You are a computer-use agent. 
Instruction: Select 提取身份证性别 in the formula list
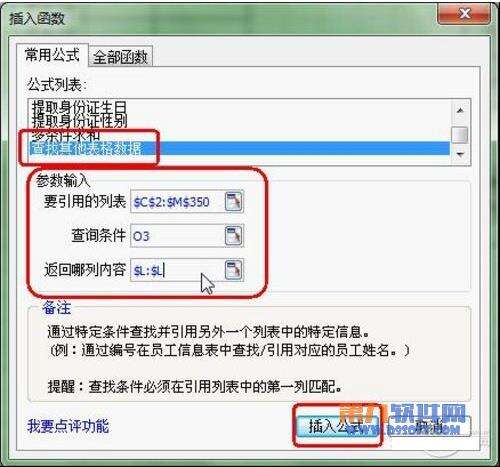(79, 121)
